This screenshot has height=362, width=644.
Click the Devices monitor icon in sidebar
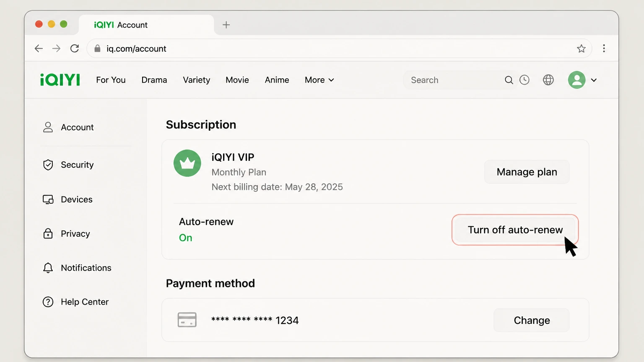pos(48,199)
